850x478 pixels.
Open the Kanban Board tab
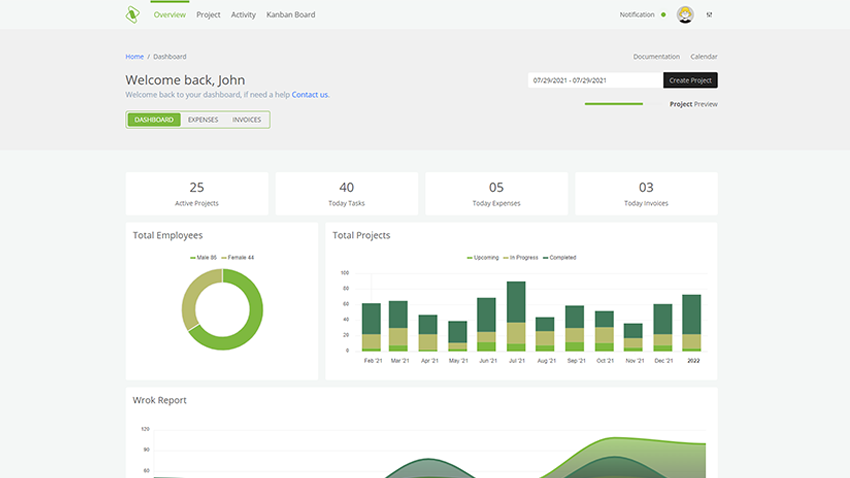tap(291, 15)
